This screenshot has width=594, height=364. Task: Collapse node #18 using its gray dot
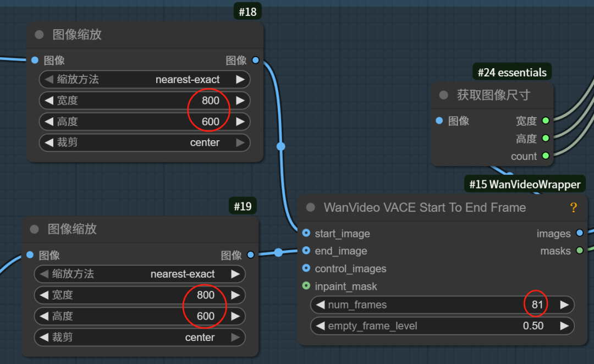[39, 35]
